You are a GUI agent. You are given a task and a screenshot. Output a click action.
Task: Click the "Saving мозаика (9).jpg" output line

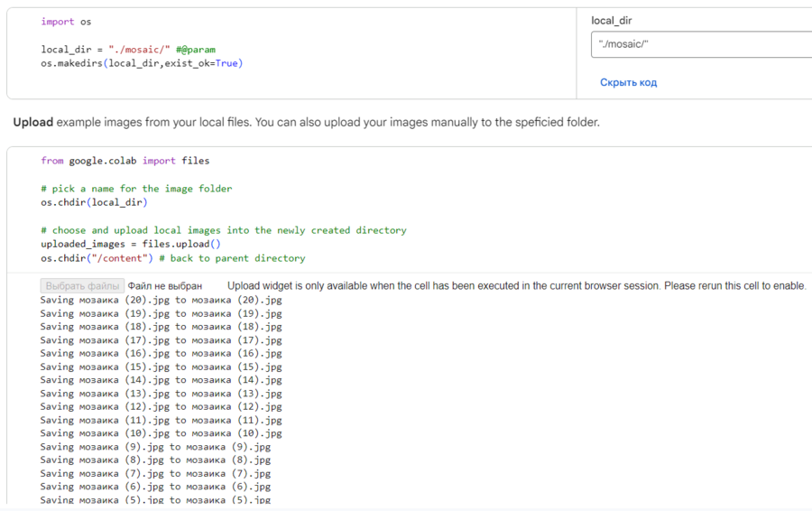click(x=155, y=447)
